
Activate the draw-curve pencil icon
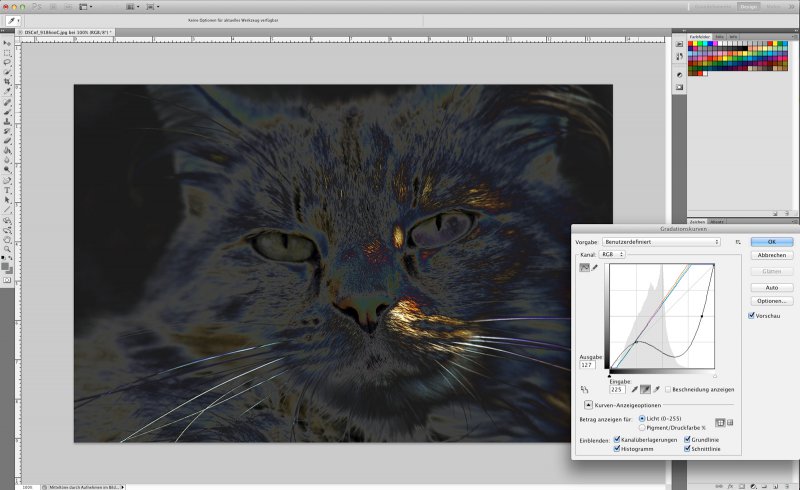pyautogui.click(x=595, y=267)
